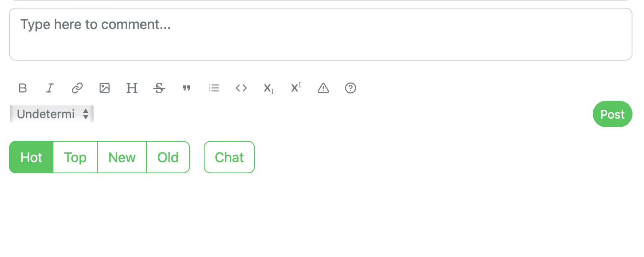The height and width of the screenshot is (257, 644).
Task: Open the Undetermined language dropdown
Action: pos(51,114)
